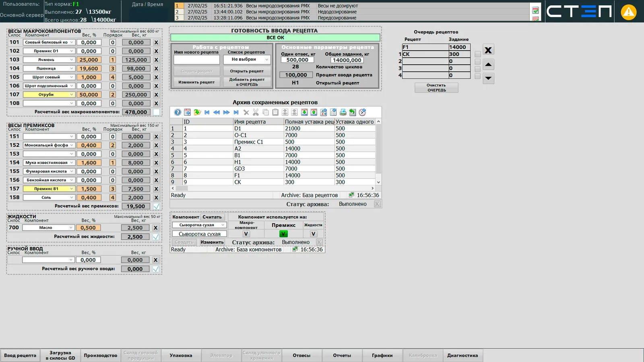Select queue row 4 checkbox

tap(477, 76)
